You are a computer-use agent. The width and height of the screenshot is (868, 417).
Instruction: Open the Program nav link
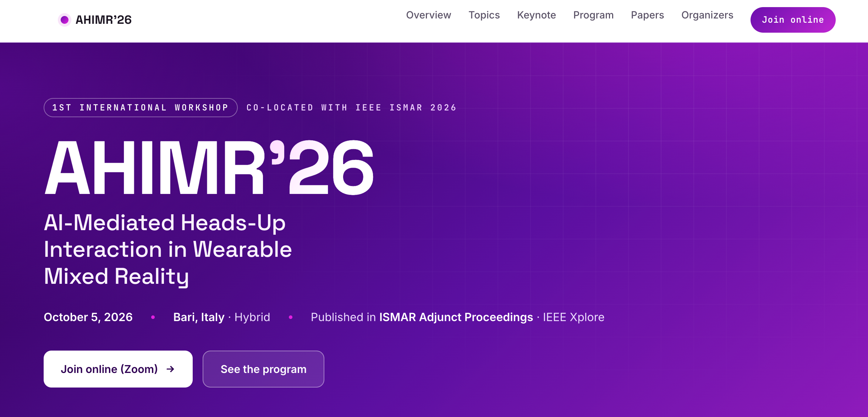[x=593, y=15]
